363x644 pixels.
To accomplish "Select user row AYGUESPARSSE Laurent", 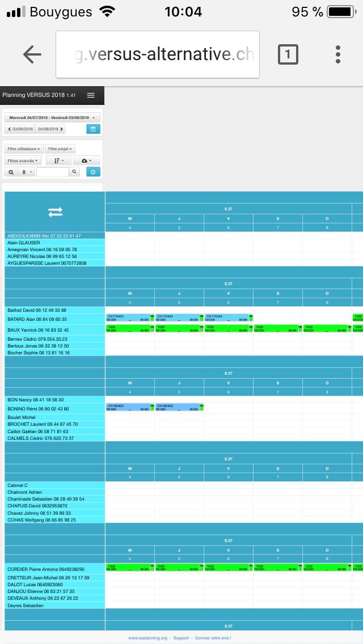I will click(x=54, y=263).
